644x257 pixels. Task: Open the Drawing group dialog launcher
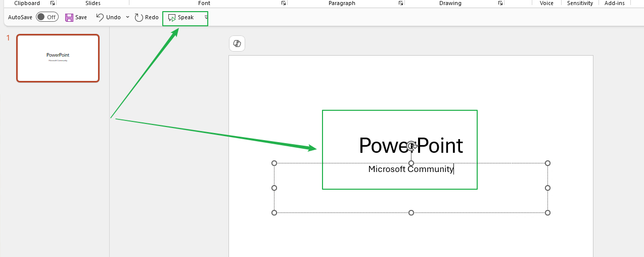coord(500,3)
